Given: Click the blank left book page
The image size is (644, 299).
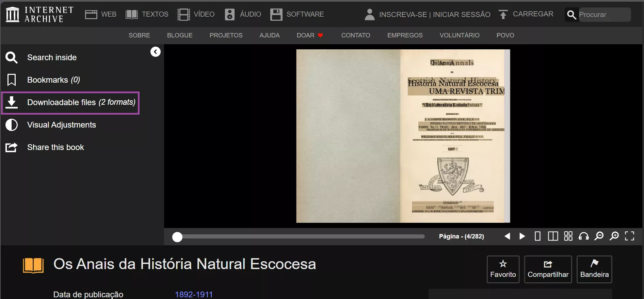Looking at the screenshot, I should pos(348,136).
